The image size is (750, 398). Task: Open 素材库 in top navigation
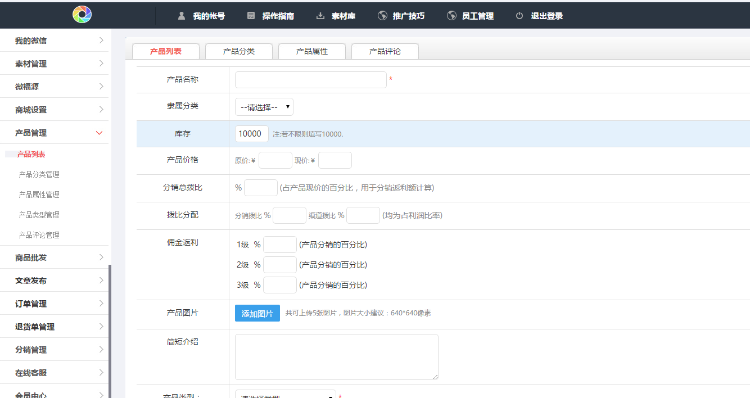[343, 16]
